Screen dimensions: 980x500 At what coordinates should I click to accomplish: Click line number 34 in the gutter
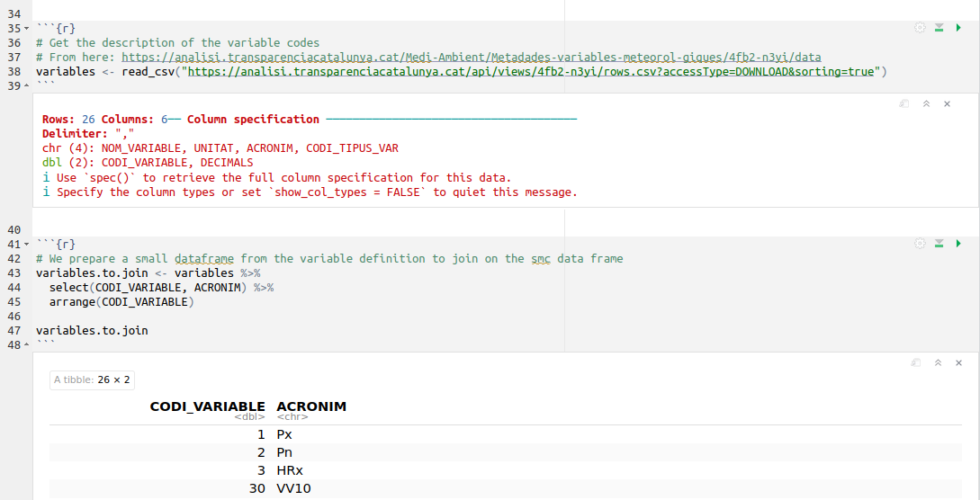click(13, 14)
